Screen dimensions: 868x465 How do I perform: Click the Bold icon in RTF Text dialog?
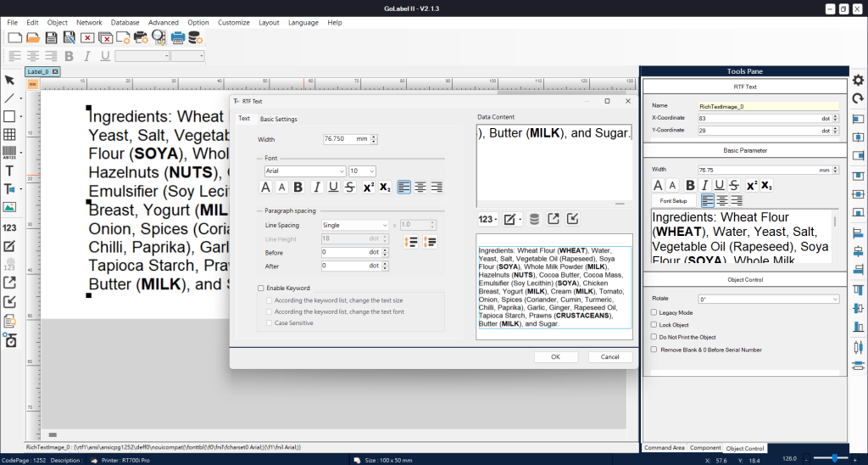coord(298,188)
